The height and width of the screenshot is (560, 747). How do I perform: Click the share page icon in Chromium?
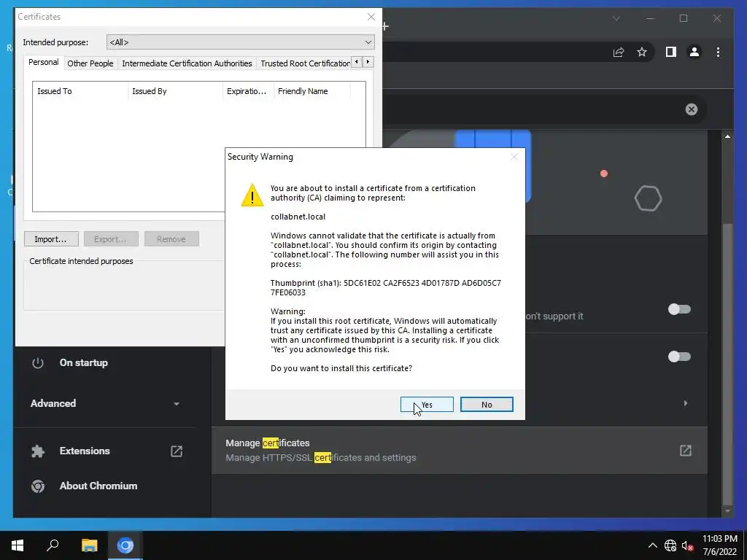[619, 52]
